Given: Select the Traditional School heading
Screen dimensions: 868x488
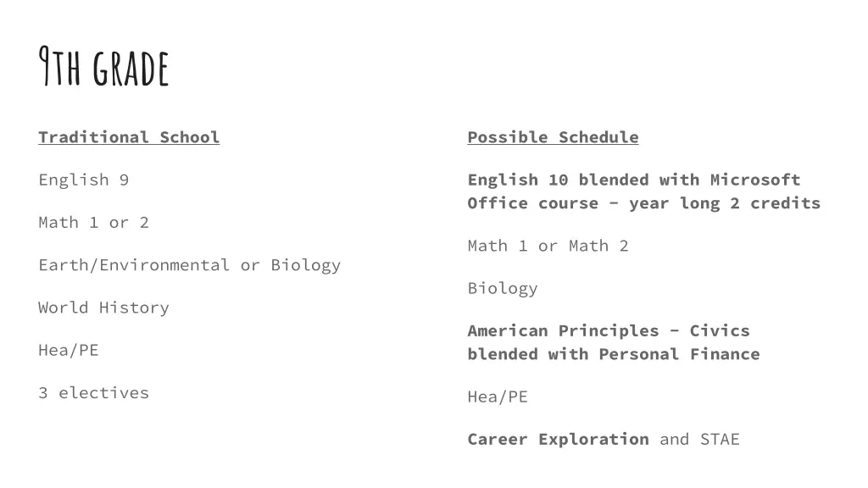Looking at the screenshot, I should (129, 137).
